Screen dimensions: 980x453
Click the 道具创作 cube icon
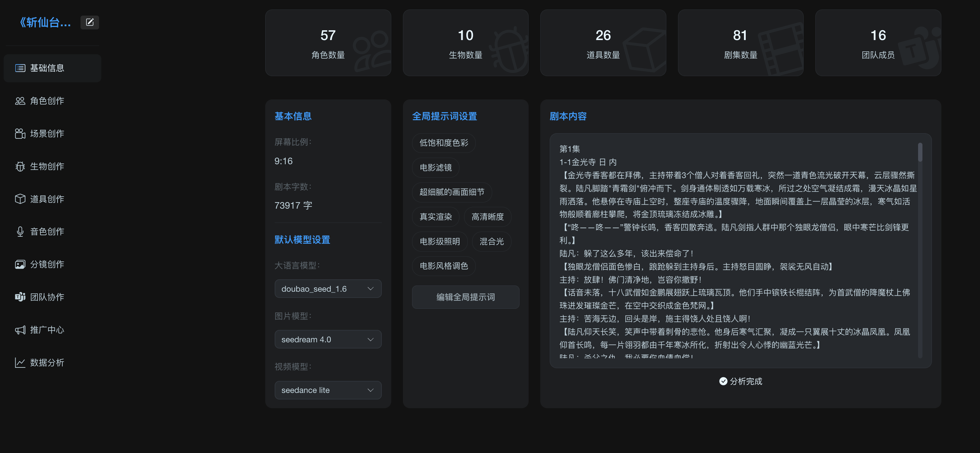point(20,199)
